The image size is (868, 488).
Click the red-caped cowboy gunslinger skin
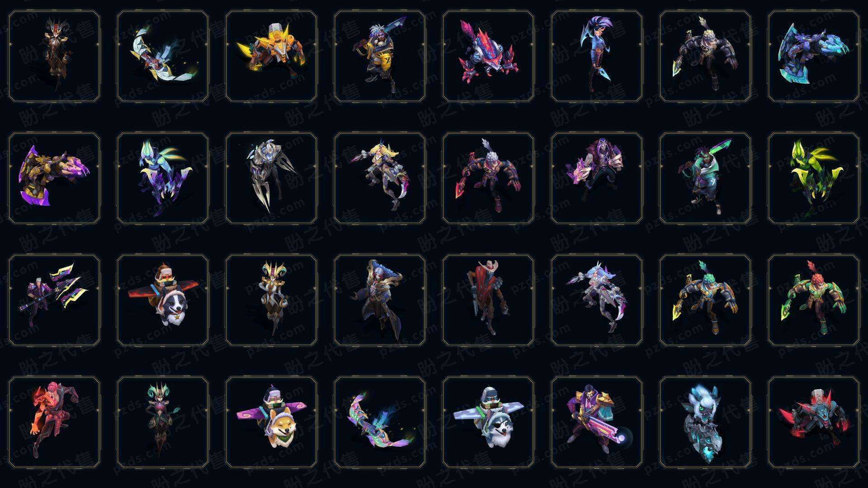tap(488, 300)
